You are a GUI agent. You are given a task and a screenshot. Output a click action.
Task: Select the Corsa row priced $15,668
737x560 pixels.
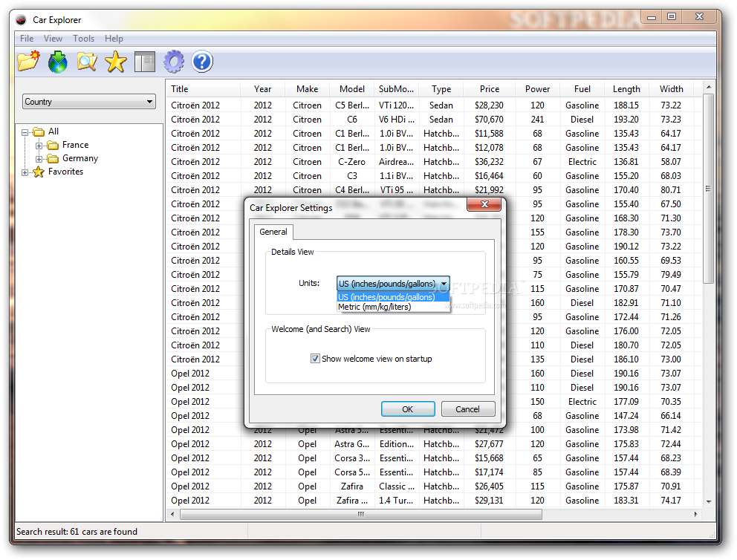tap(434, 458)
